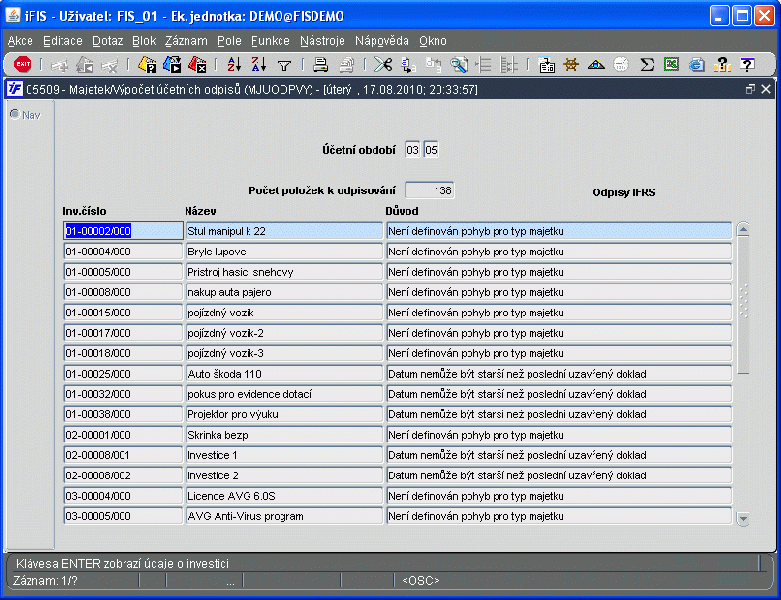This screenshot has height=600, width=781.
Task: Click the 'nakup auta pajero' name cell
Action: (x=284, y=292)
